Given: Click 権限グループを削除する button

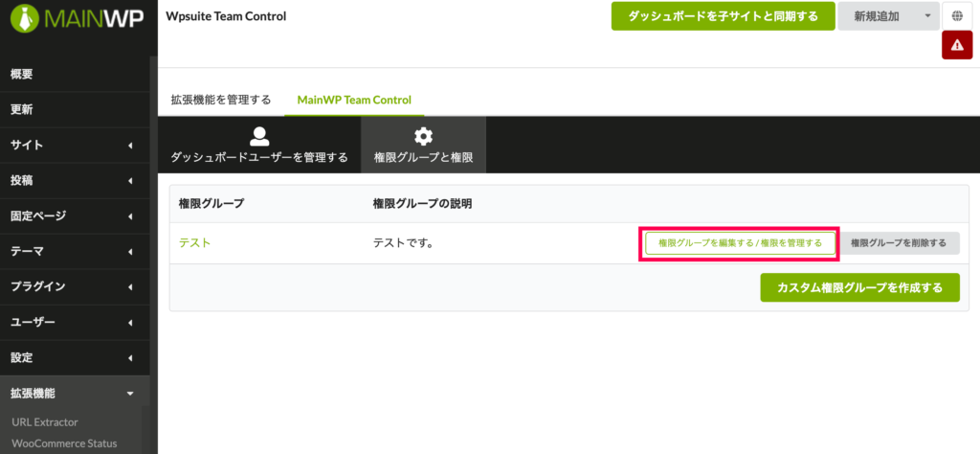Looking at the screenshot, I should tap(898, 242).
